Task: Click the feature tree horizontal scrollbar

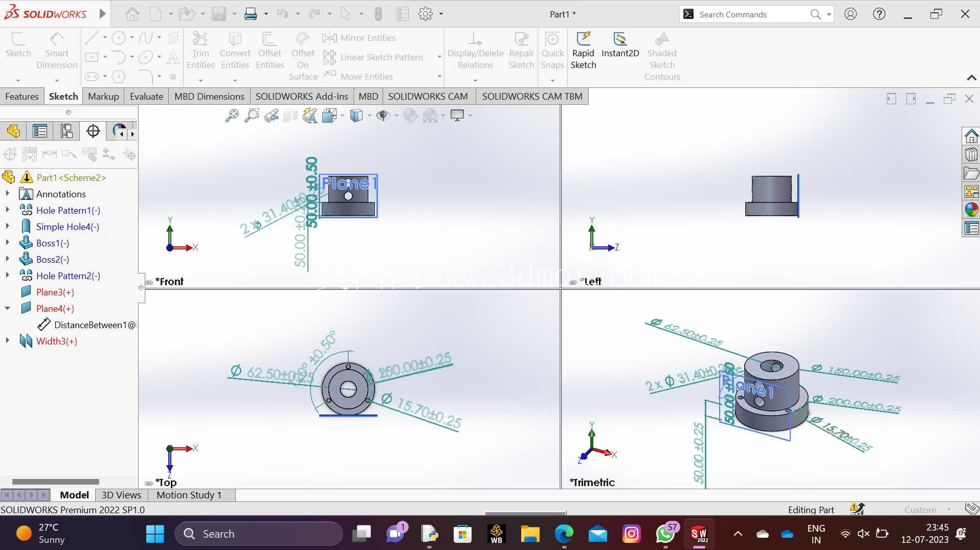Action: pyautogui.click(x=55, y=482)
